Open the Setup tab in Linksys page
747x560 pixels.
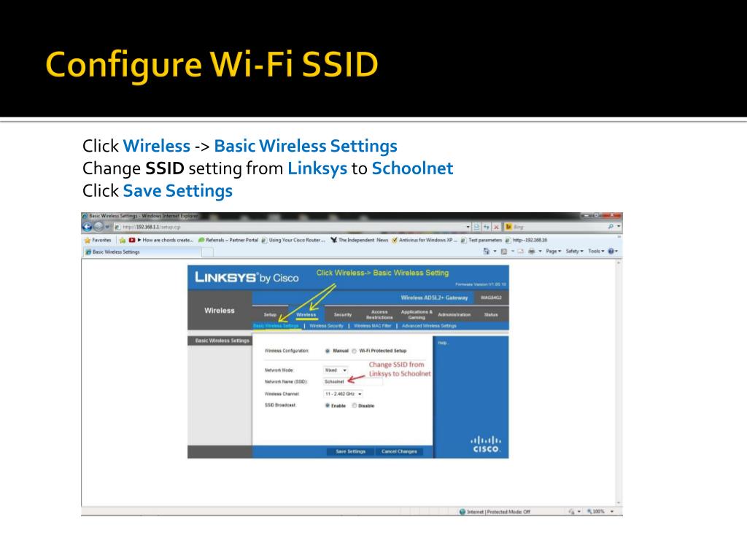(270, 314)
